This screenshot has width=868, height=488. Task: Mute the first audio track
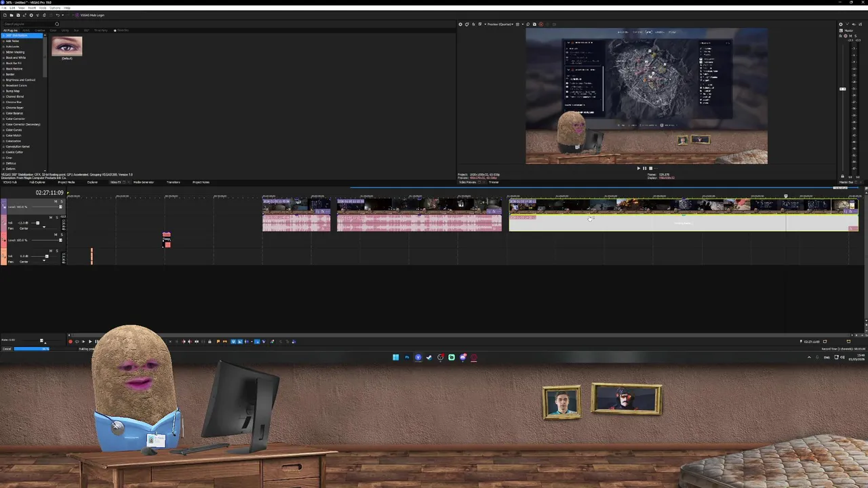tap(51, 218)
